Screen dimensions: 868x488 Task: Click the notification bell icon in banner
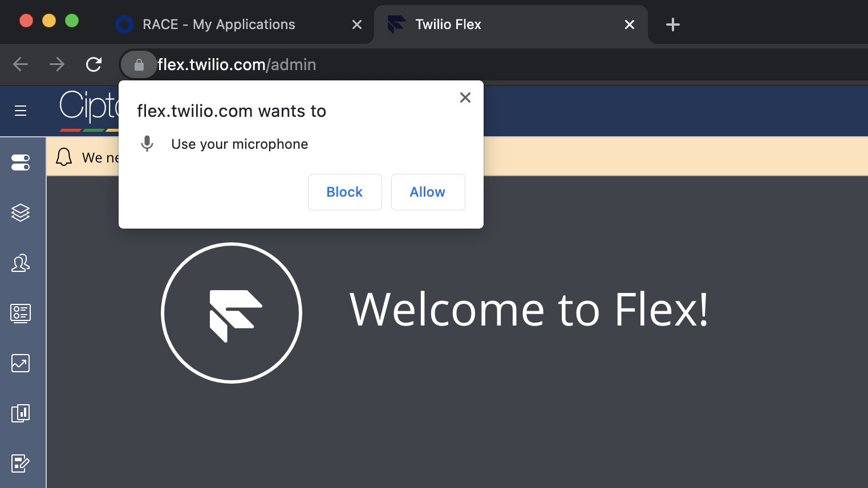[64, 157]
